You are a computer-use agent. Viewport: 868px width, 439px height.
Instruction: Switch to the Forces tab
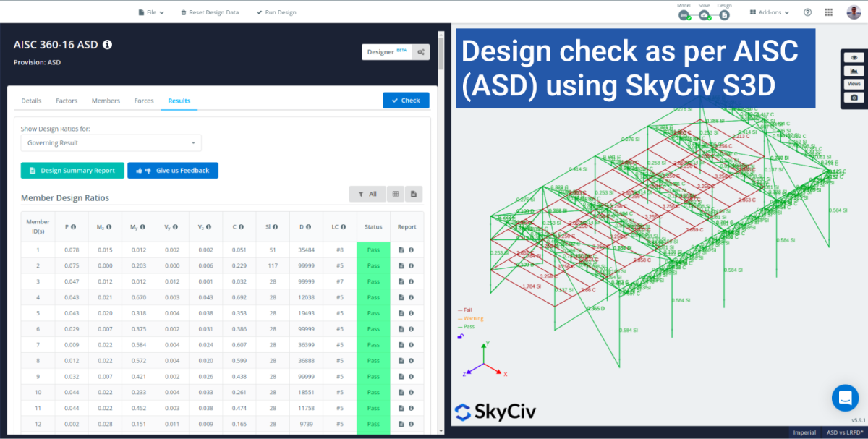coord(144,101)
